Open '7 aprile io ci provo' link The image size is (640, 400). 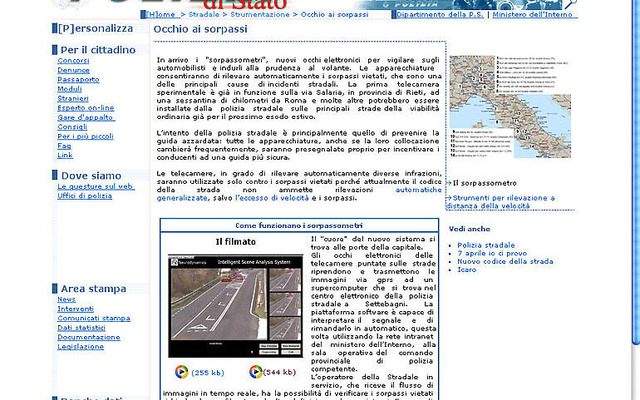point(492,253)
